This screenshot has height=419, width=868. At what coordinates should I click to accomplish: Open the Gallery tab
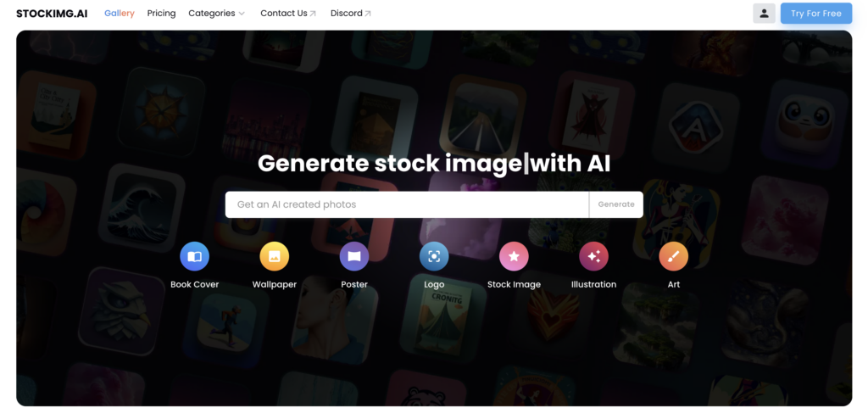point(120,14)
